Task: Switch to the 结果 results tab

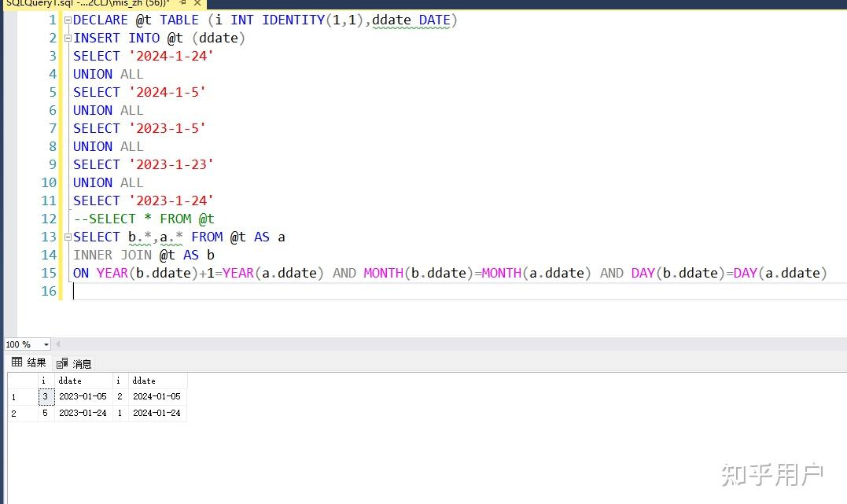Action: 29,362
